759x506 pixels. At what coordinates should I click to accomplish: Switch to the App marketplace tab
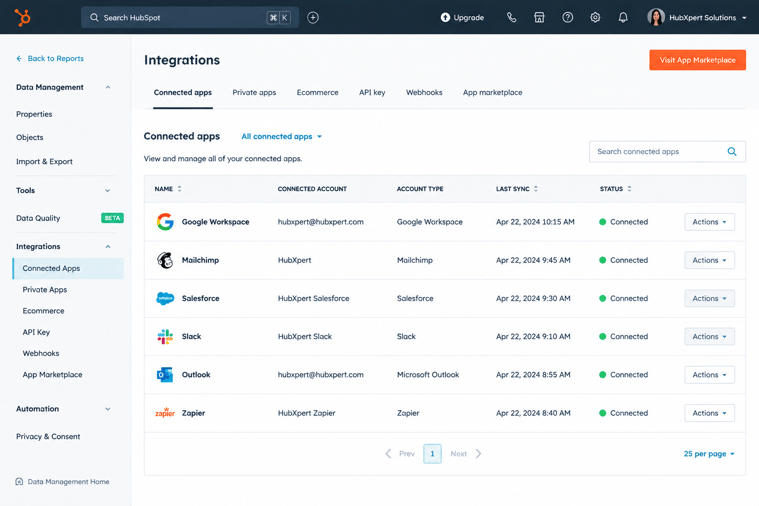click(492, 92)
